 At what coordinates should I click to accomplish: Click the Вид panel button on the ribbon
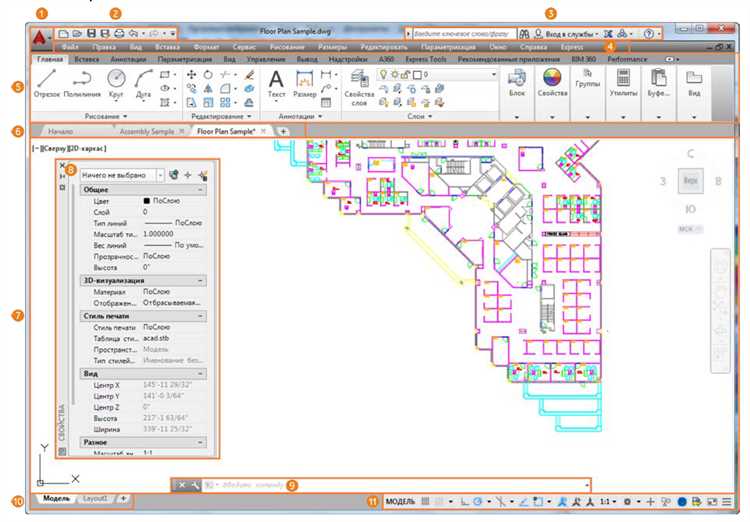pos(694,82)
